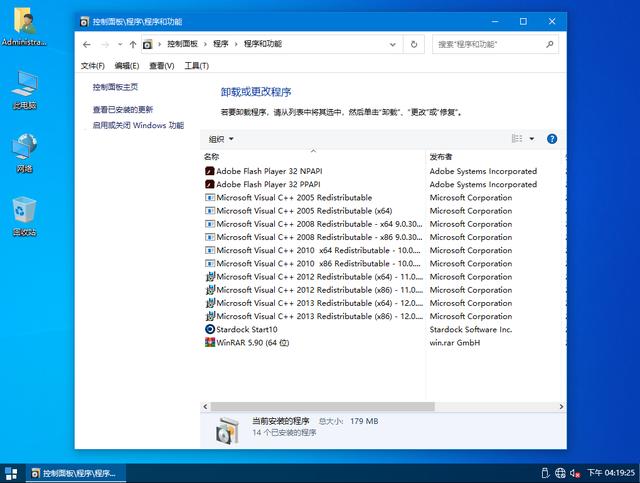Click the control panel icon in address bar

147,44
